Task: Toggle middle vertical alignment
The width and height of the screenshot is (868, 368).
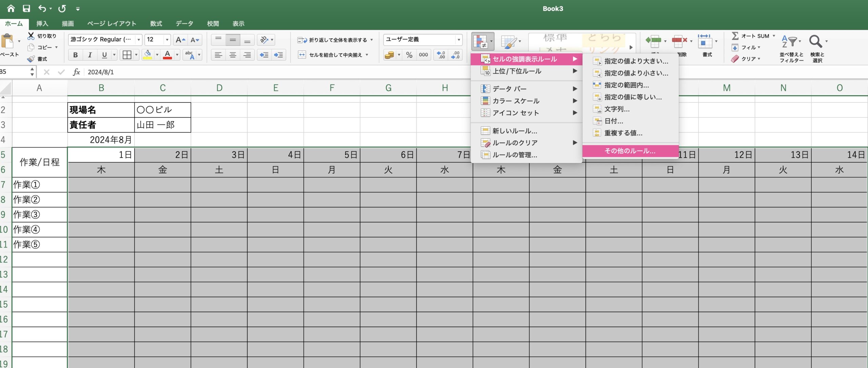Action: point(233,40)
